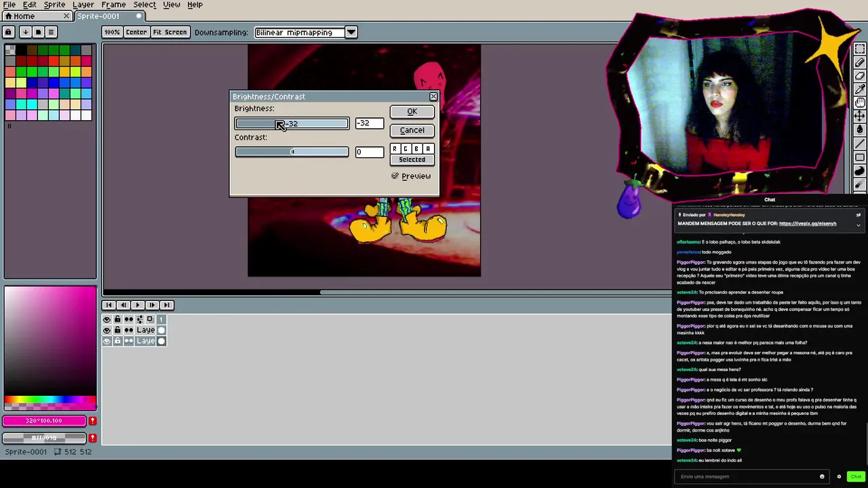
Task: Click the chat message input field
Action: point(751,476)
